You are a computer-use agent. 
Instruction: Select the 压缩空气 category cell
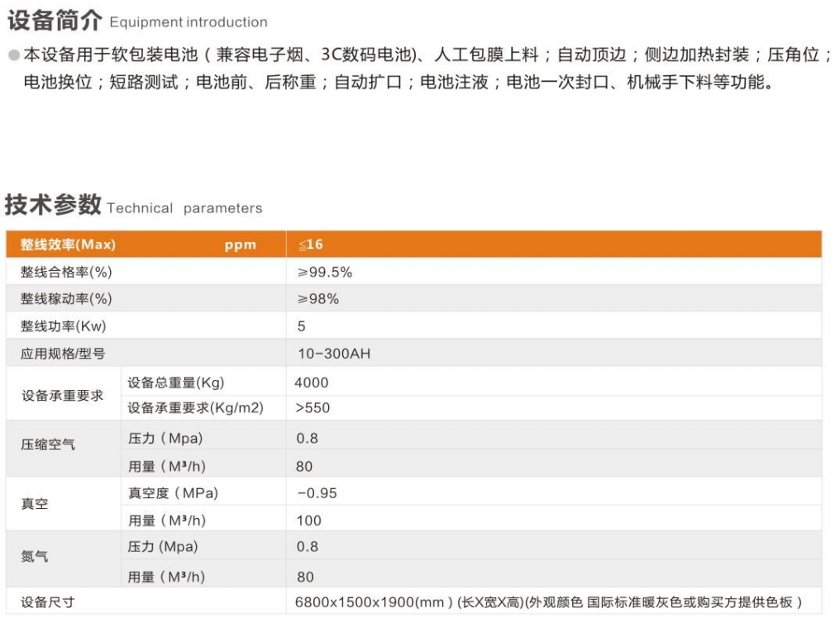coord(47,445)
